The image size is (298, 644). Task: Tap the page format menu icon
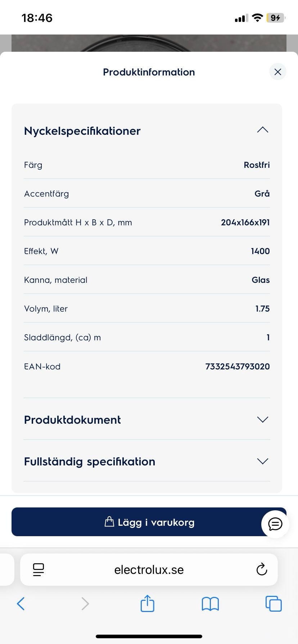click(x=39, y=570)
